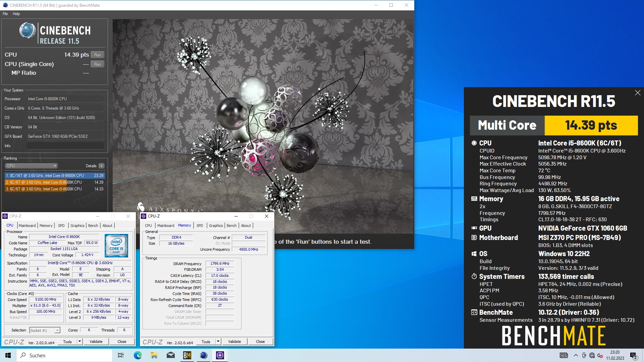Image resolution: width=644 pixels, height=362 pixels.
Task: Open SPD tab in left CPU-Z window
Action: tap(61, 226)
